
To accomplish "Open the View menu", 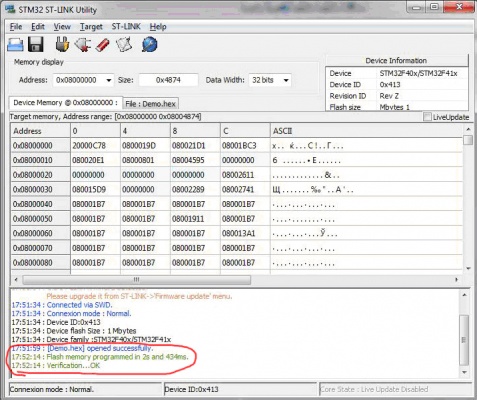I will coord(62,27).
